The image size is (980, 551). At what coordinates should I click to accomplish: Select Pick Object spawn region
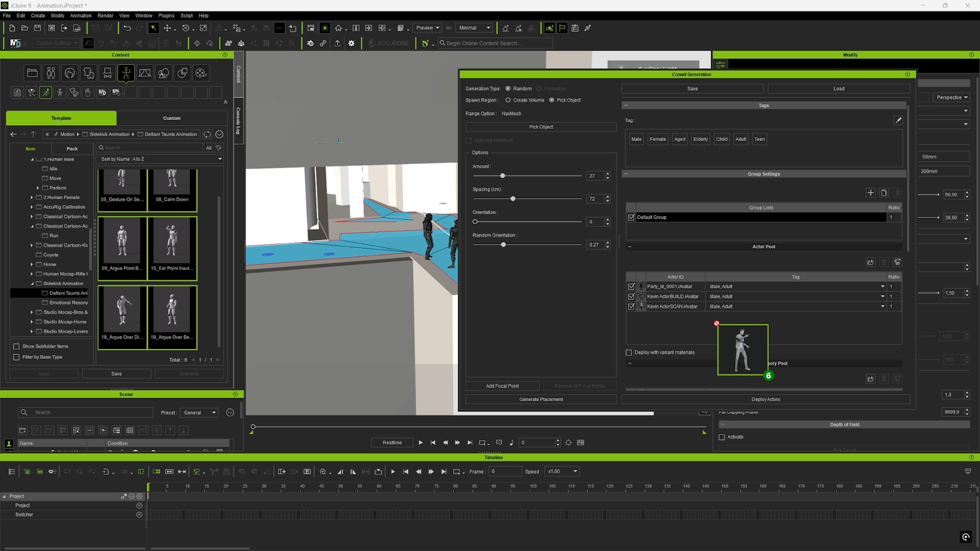[x=551, y=100]
